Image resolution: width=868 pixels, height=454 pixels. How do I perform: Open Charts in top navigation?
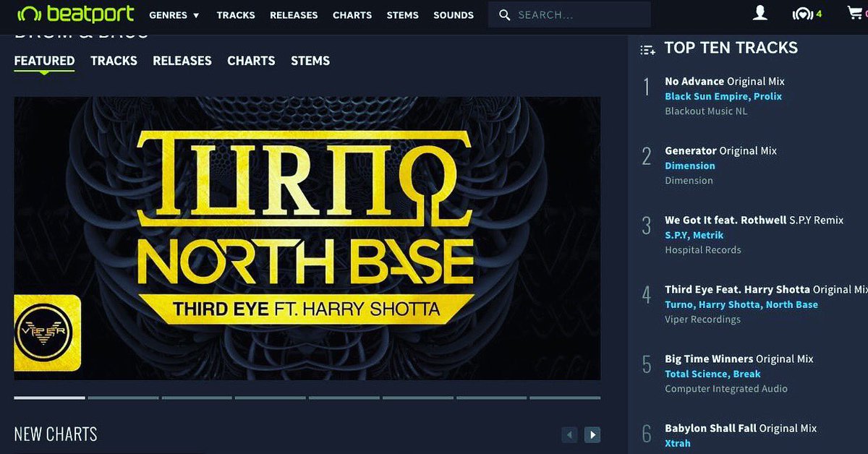click(352, 14)
